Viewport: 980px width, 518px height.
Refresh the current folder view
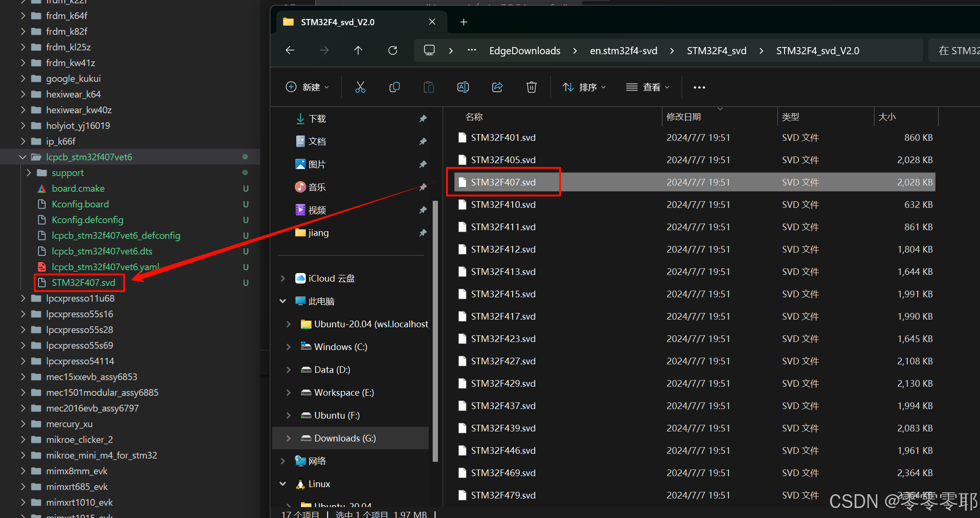coord(393,50)
